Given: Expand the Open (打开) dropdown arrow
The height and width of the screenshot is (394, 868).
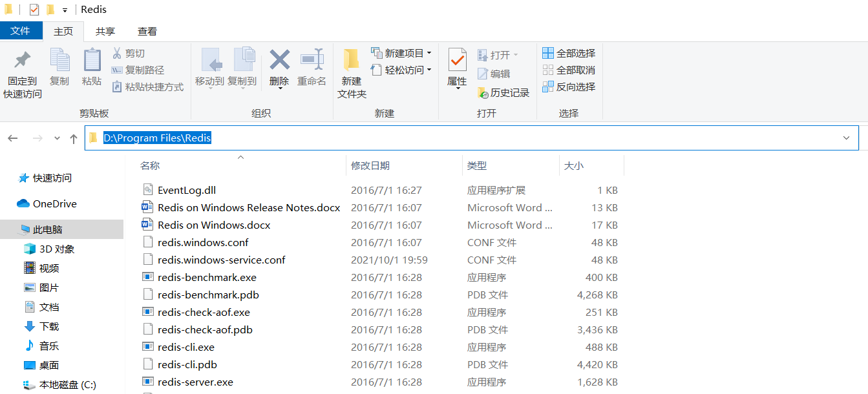Looking at the screenshot, I should point(516,55).
